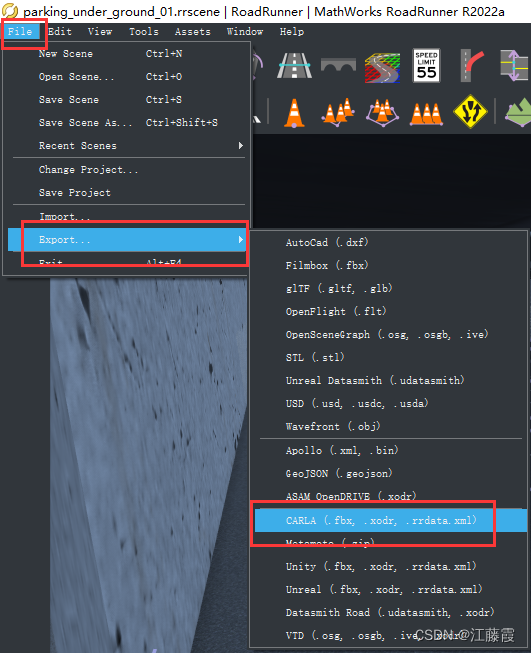
Task: Select the colorful Road Surface tool icon
Action: pyautogui.click(x=382, y=67)
